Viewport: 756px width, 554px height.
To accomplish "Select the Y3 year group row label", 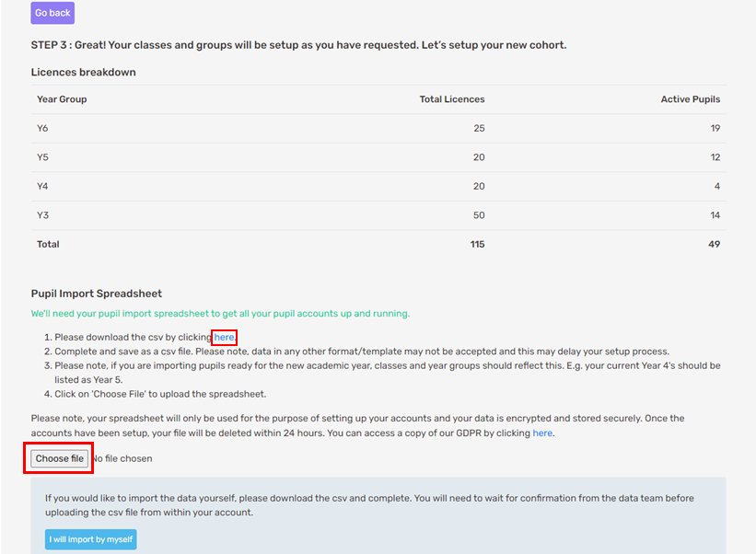I will (42, 214).
